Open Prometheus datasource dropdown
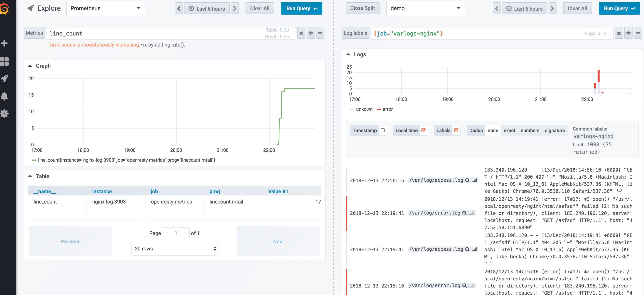Screen dimensions: 644x295 click(105, 8)
